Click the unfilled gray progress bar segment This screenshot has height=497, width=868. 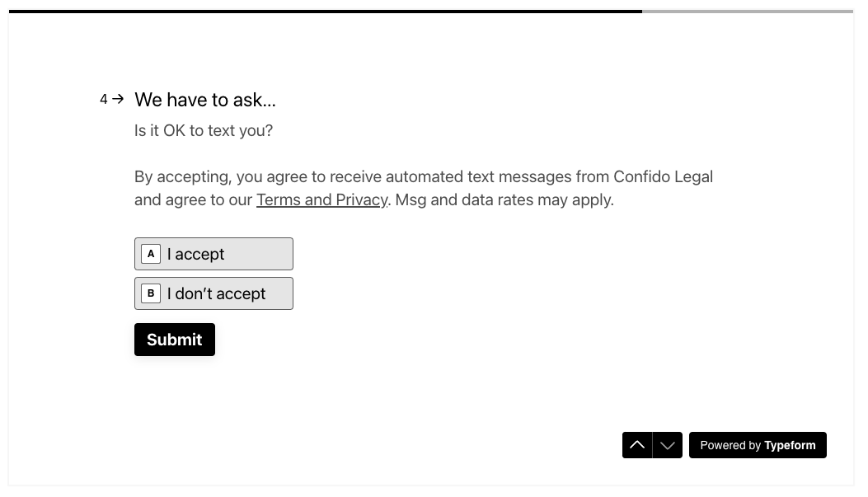click(747, 12)
